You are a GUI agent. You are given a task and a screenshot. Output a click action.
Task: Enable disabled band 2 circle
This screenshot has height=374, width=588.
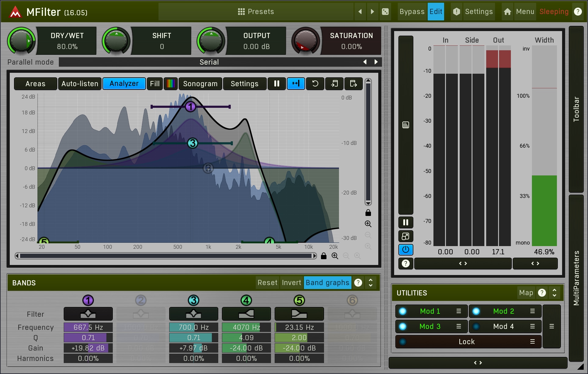[x=141, y=300]
